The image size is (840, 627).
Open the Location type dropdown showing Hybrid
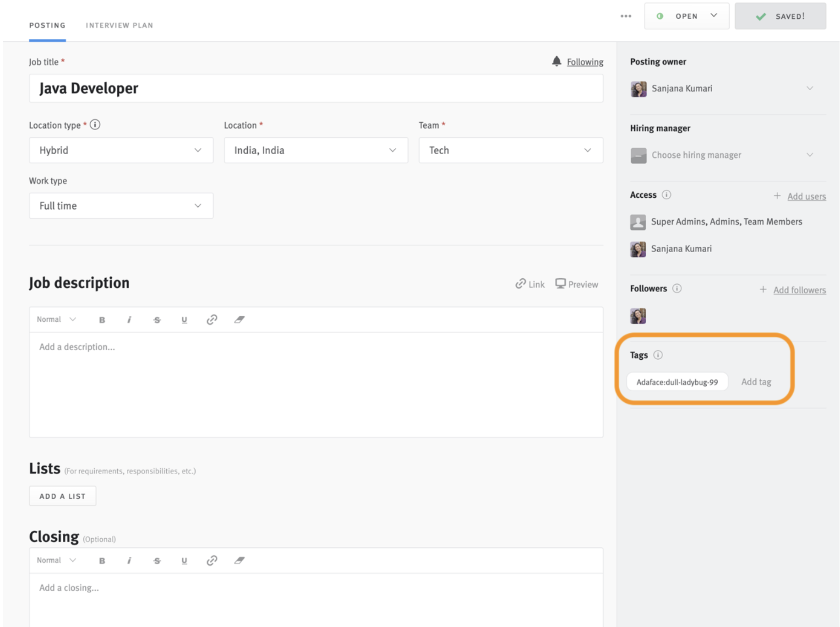121,150
